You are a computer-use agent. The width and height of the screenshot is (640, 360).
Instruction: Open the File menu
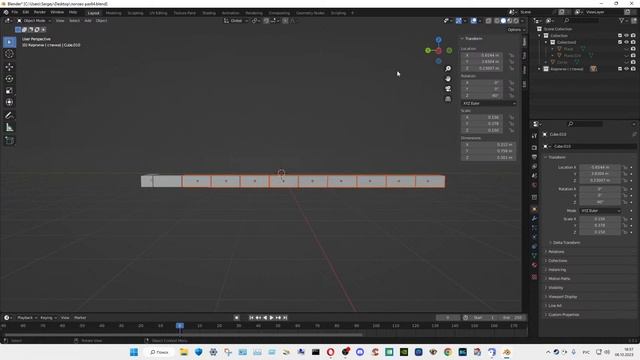[15, 12]
